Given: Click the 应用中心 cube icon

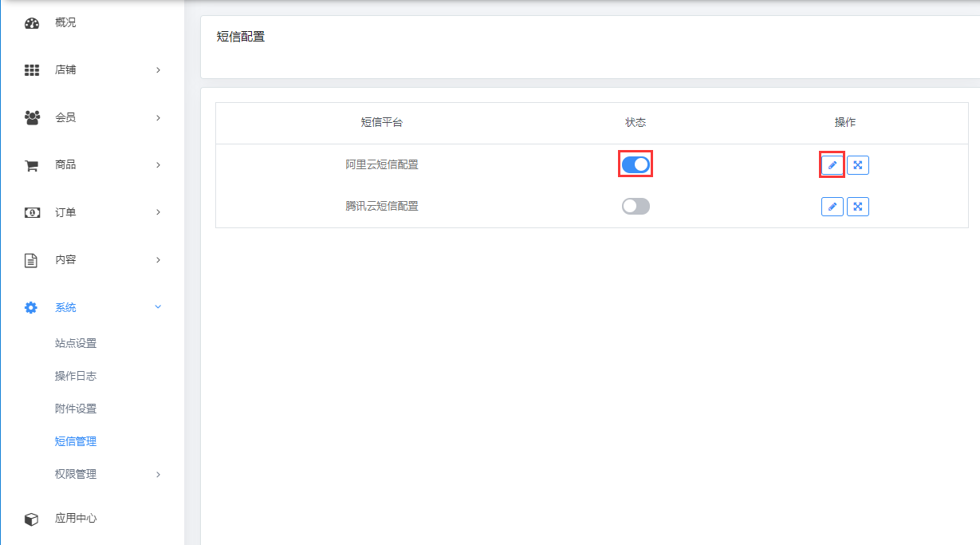Looking at the screenshot, I should click(31, 519).
